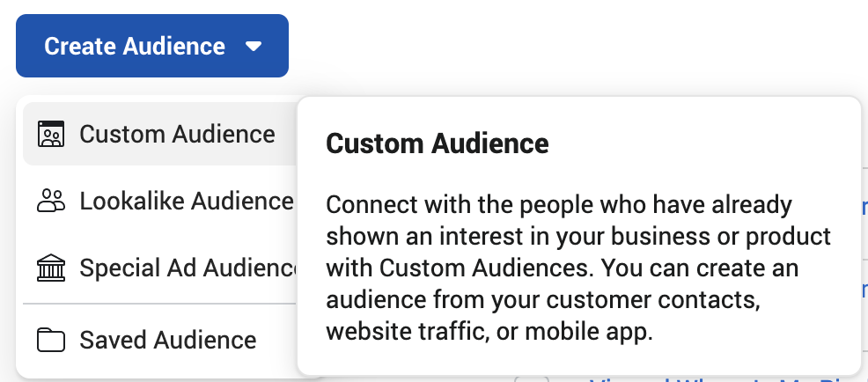Click the tooltip text starting 'Connect with the people'
This screenshot has height=382, width=868.
click(x=578, y=268)
